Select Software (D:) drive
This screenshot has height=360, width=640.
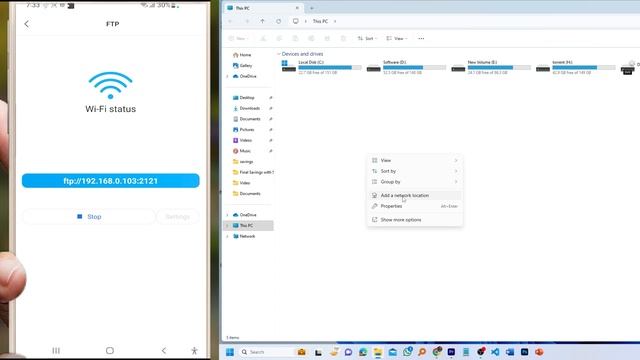point(406,67)
